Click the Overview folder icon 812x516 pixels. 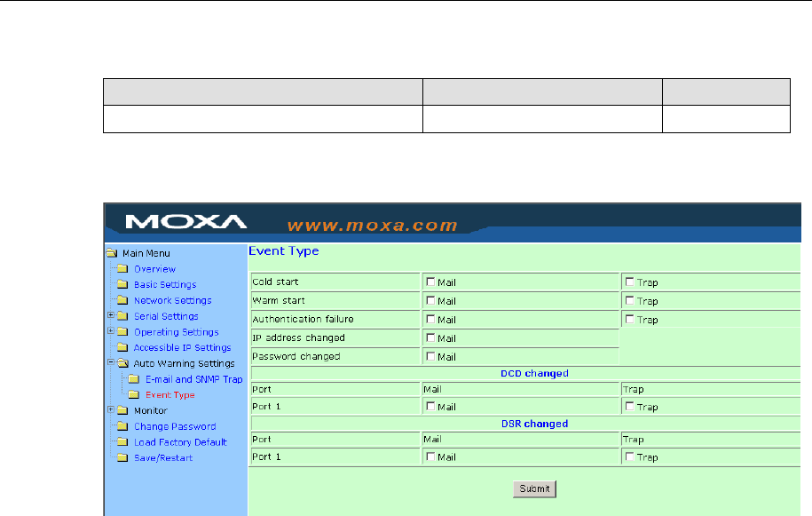tap(122, 268)
